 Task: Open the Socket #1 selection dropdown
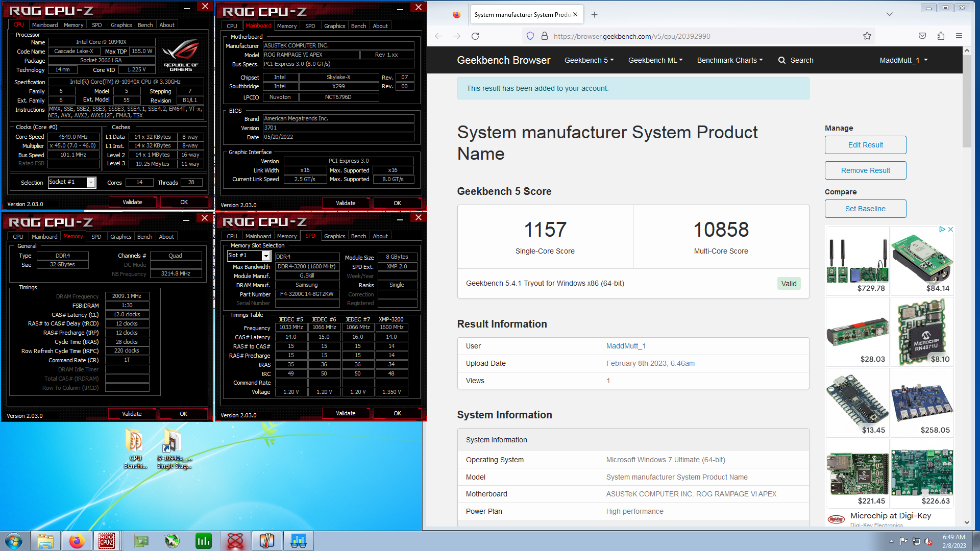pyautogui.click(x=91, y=183)
